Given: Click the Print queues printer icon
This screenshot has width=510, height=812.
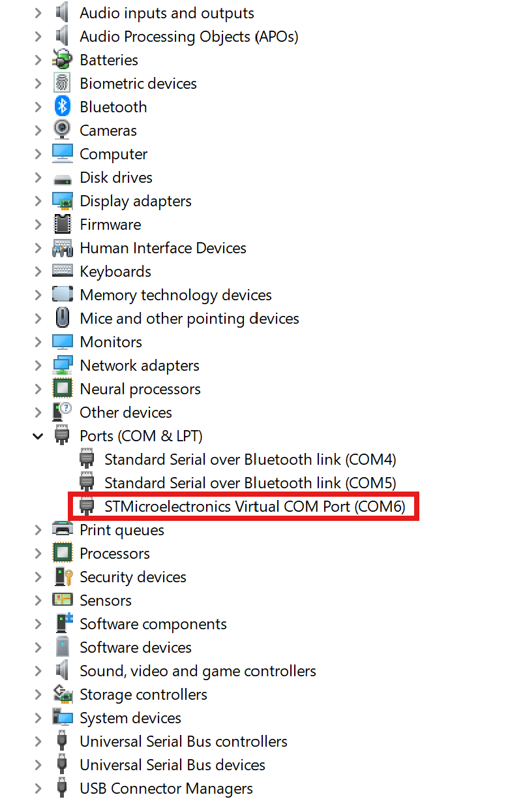Looking at the screenshot, I should tap(63, 530).
